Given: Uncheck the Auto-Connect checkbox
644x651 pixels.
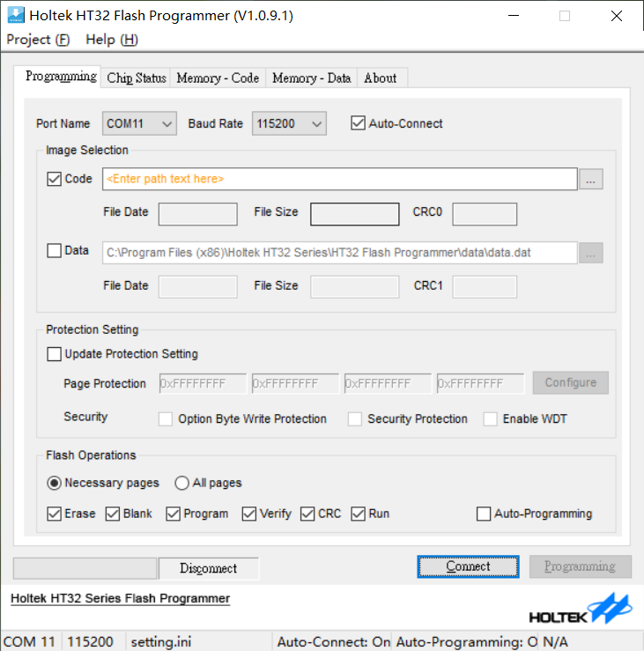Looking at the screenshot, I should (x=358, y=123).
